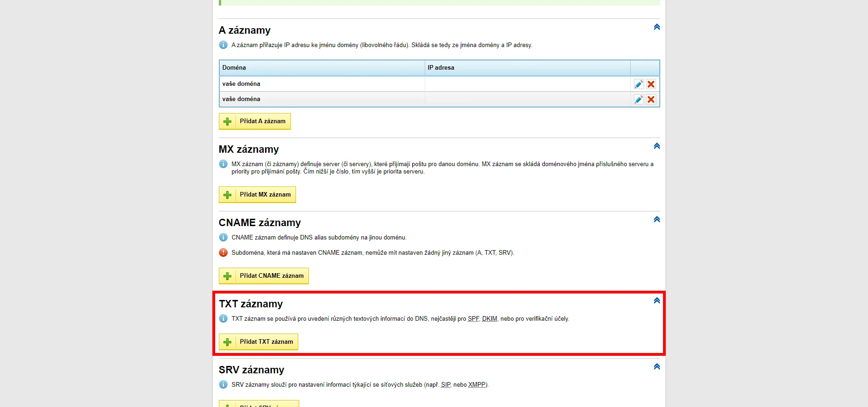Edit the second A record with pencil icon

click(x=639, y=99)
